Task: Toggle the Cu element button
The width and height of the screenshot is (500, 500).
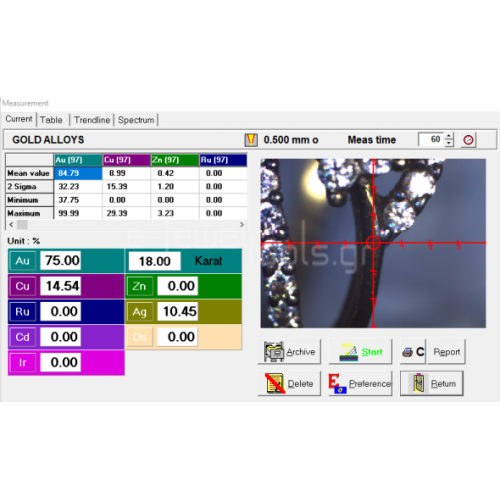Action: tap(22, 286)
